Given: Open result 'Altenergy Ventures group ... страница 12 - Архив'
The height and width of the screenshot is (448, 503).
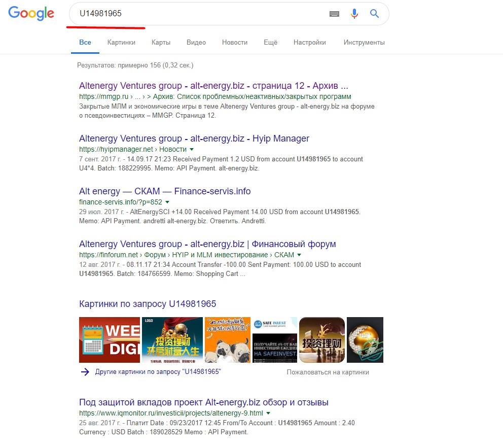Looking at the screenshot, I should click(213, 86).
